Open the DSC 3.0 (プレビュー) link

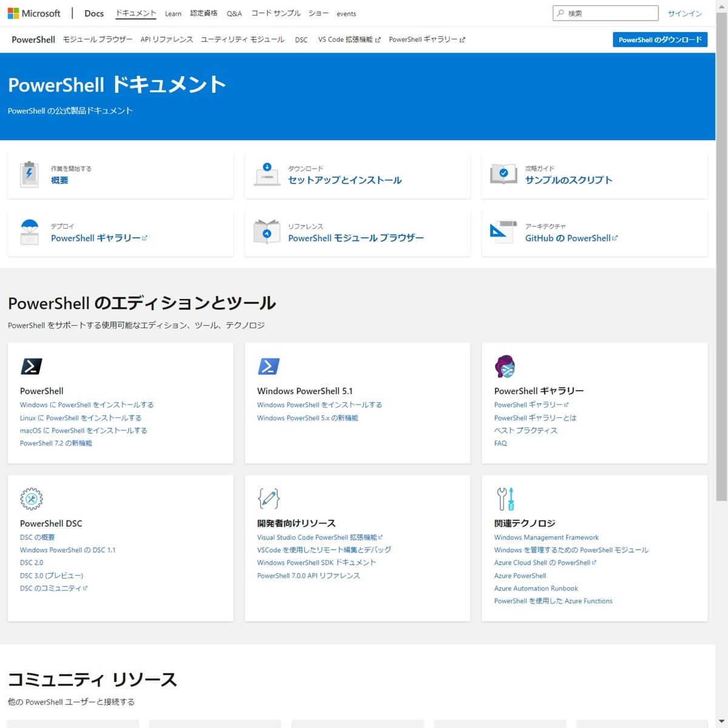(x=52, y=575)
